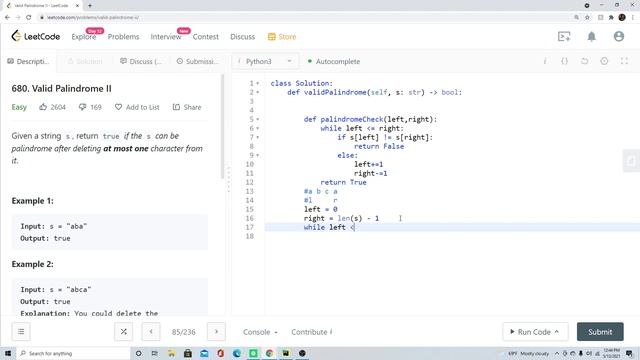Like the problem with thumbs up
Screen dimensions: 640x360
[43, 107]
